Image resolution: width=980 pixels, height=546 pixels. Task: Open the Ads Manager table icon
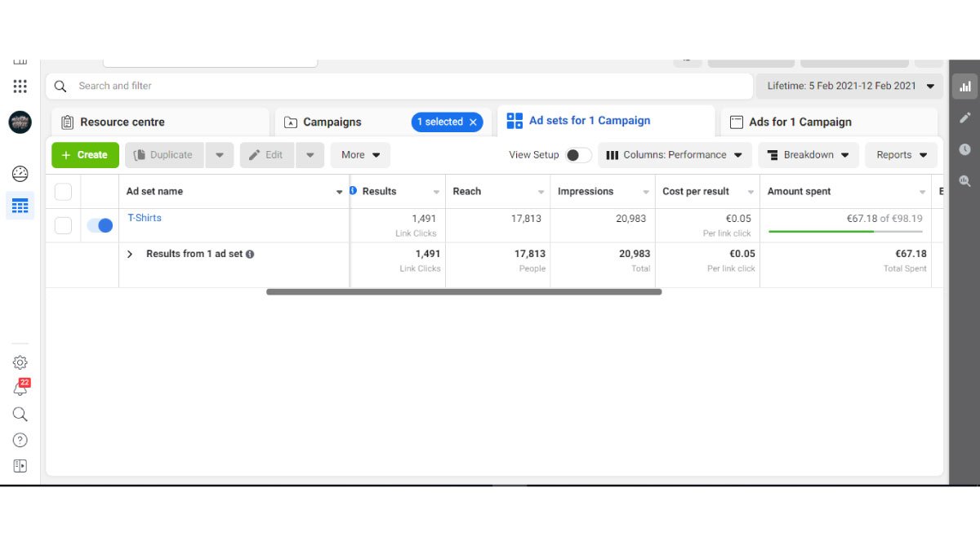pos(20,206)
